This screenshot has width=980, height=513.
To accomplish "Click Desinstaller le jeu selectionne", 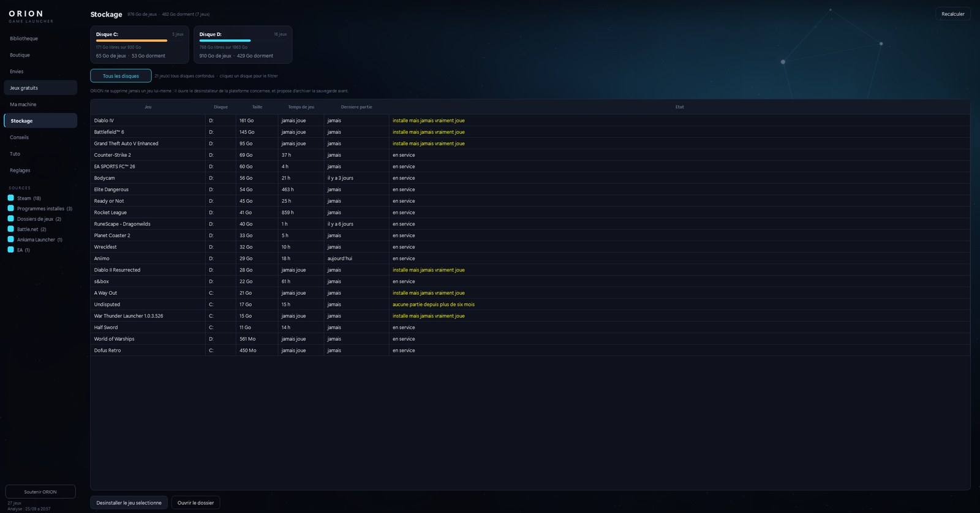I will coord(129,503).
